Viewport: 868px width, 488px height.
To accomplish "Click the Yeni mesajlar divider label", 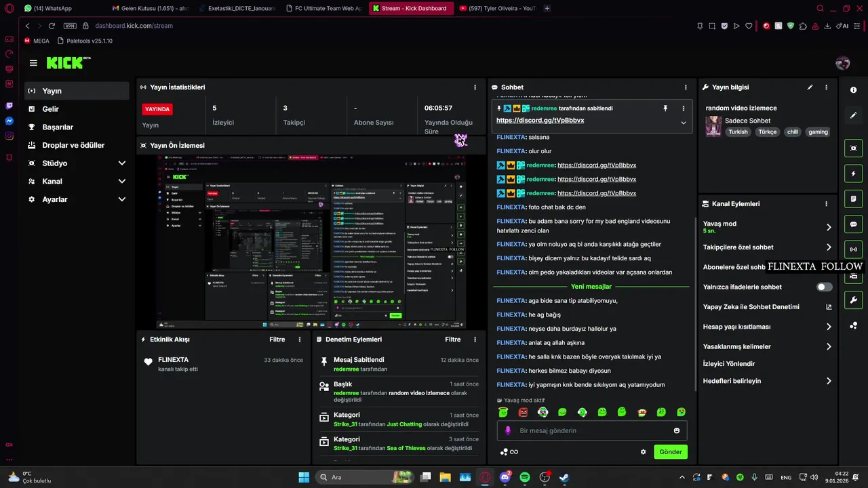I will (x=591, y=287).
